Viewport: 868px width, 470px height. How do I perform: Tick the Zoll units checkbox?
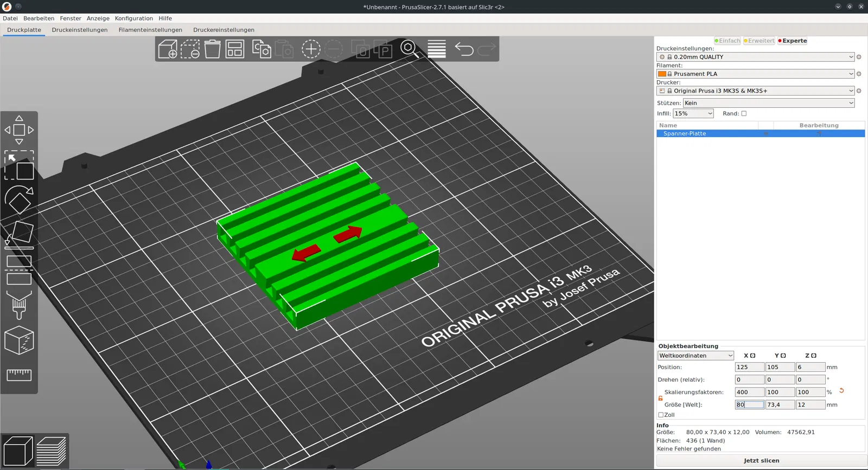coord(661,415)
